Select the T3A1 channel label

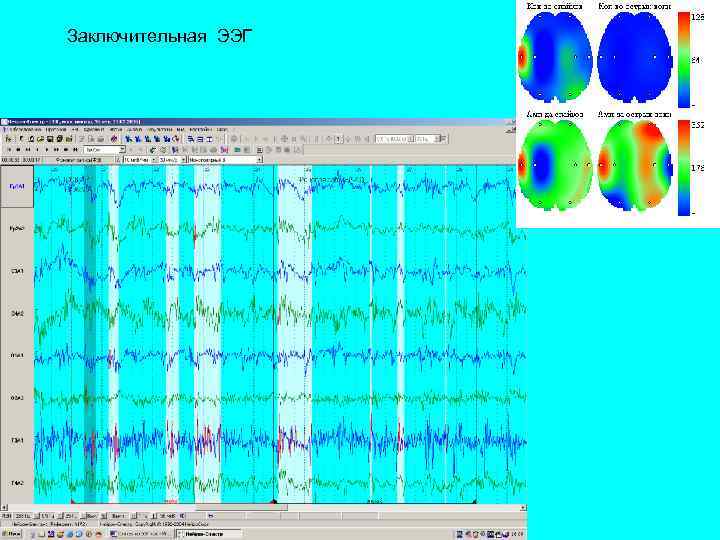(17, 440)
